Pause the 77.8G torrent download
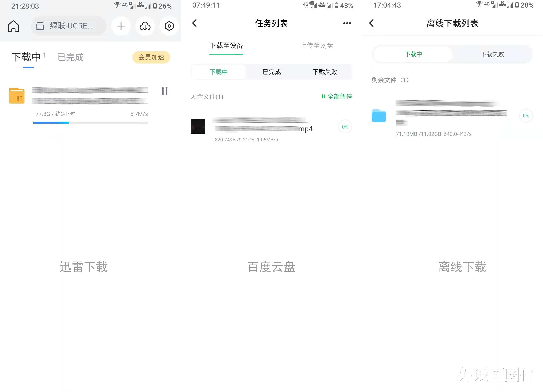543x392 pixels. tap(164, 92)
